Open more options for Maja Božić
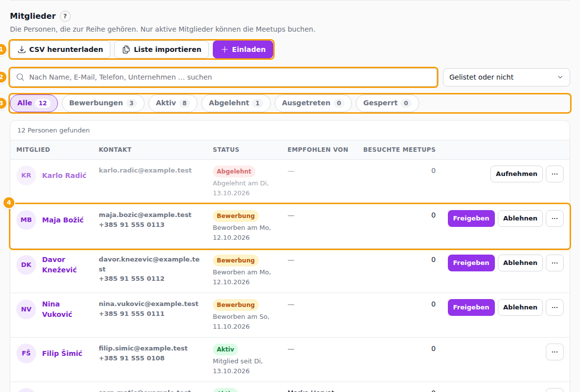 [x=554, y=218]
